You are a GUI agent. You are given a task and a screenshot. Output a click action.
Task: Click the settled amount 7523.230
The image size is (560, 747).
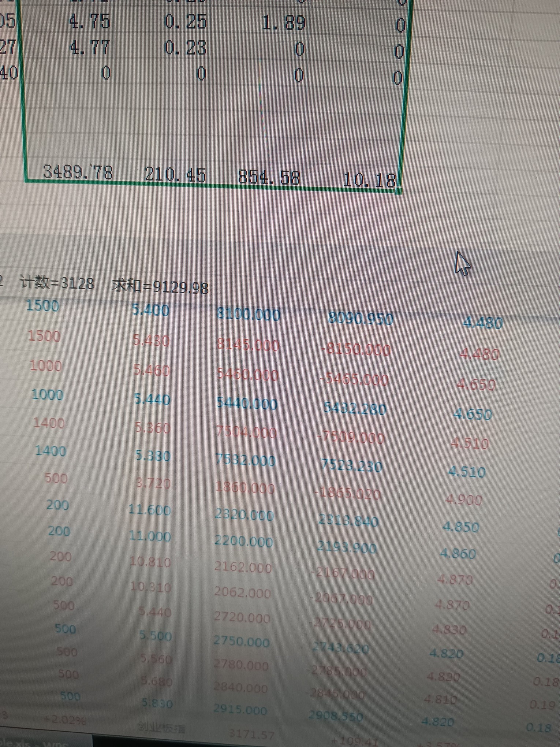(x=351, y=466)
